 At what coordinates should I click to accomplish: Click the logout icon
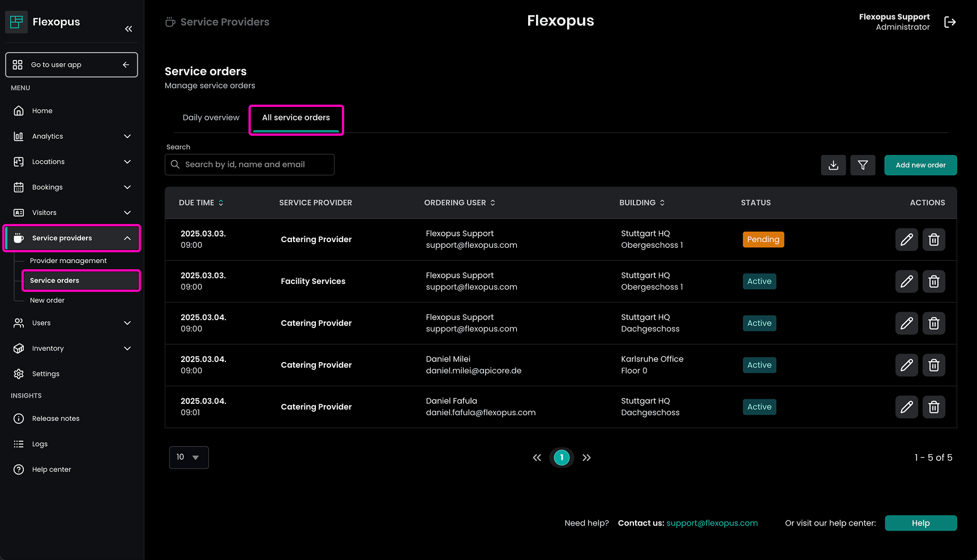pos(950,22)
